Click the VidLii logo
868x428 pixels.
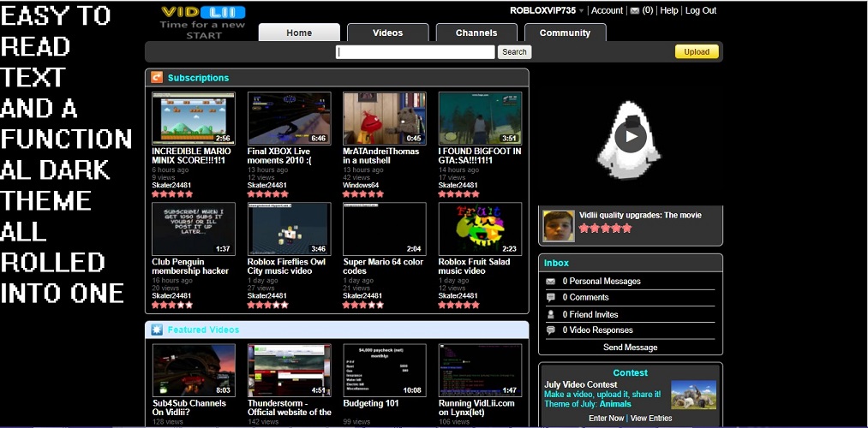click(x=202, y=12)
